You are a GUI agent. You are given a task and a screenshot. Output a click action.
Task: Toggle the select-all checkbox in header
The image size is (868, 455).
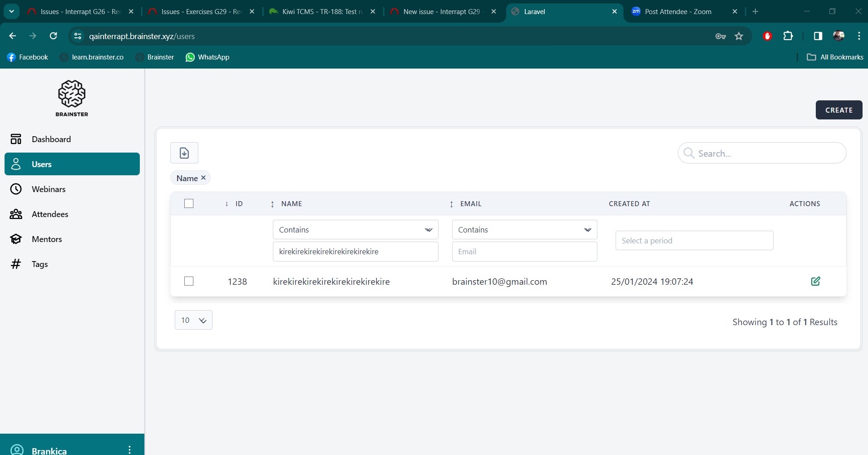(x=189, y=203)
